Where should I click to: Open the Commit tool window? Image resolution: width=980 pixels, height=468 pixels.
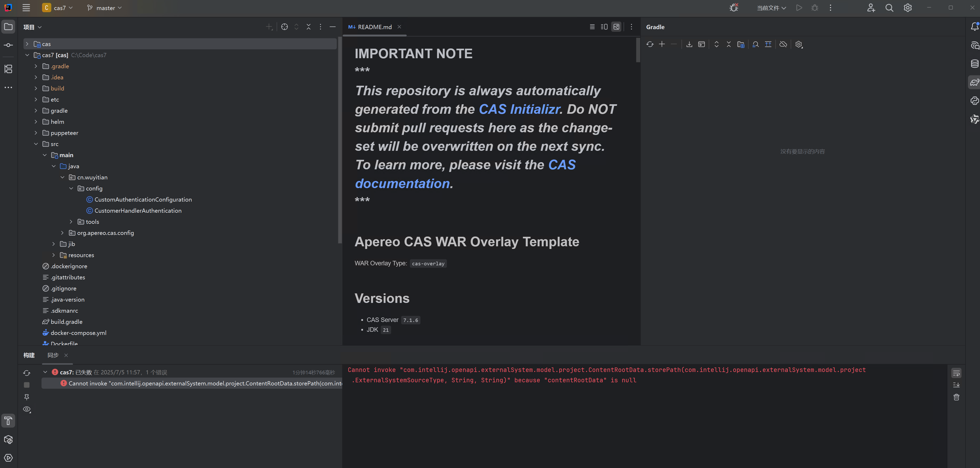(x=8, y=45)
